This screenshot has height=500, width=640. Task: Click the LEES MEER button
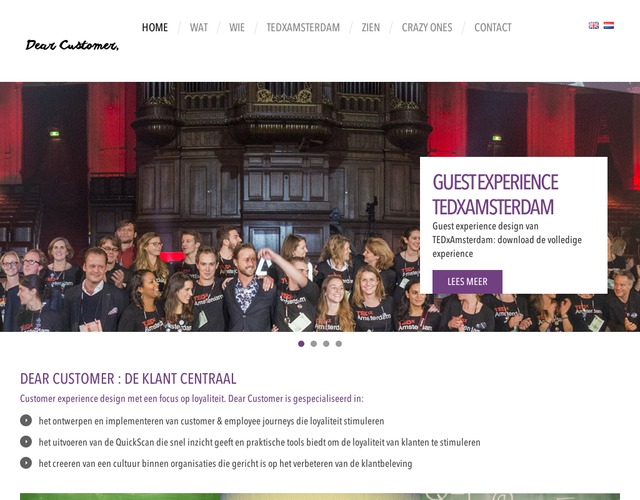point(467,282)
